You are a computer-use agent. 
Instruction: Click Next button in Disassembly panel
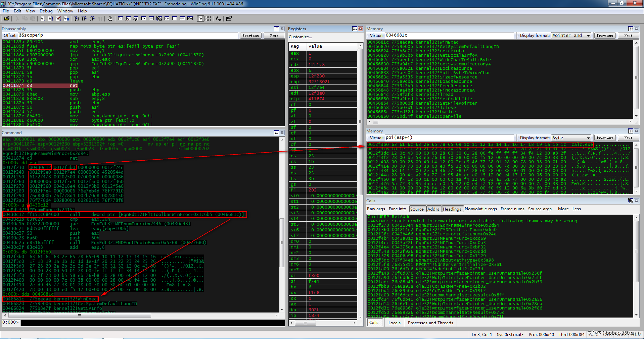[274, 36]
